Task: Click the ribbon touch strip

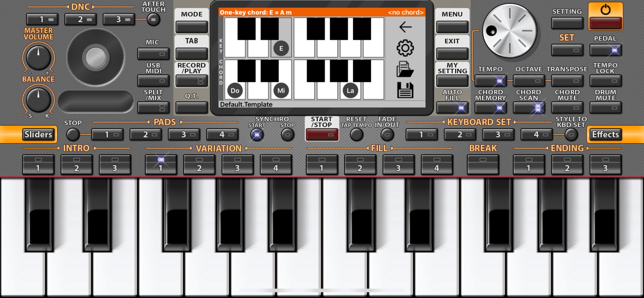Action: click(x=96, y=101)
